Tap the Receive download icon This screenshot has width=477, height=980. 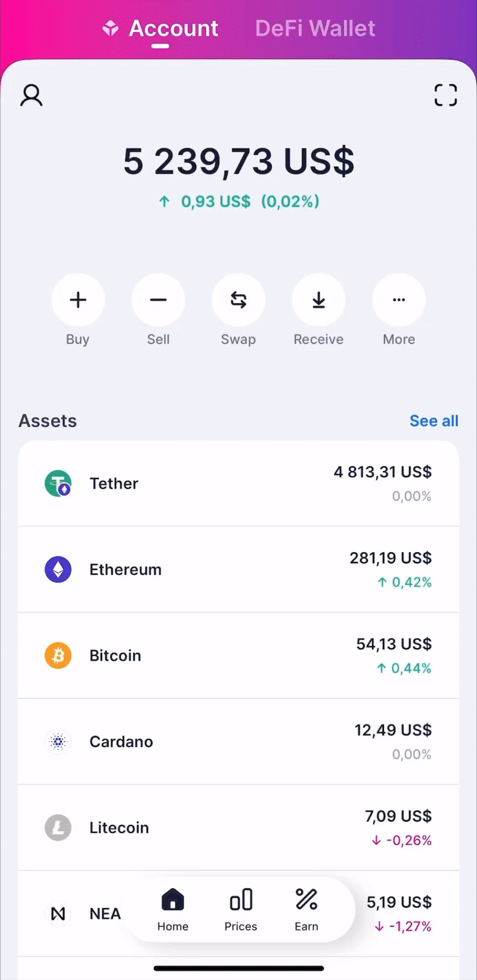point(318,300)
